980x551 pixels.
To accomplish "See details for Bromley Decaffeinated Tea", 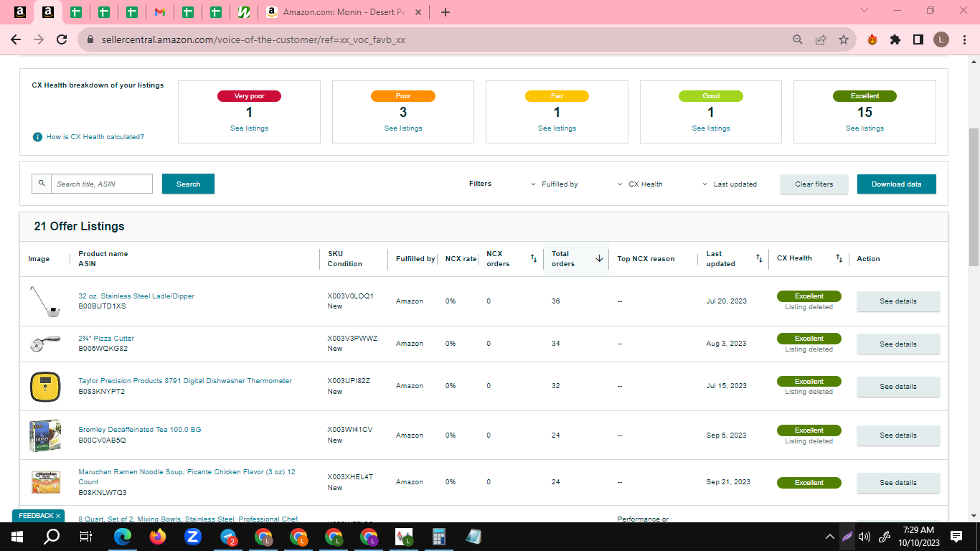I will point(898,435).
